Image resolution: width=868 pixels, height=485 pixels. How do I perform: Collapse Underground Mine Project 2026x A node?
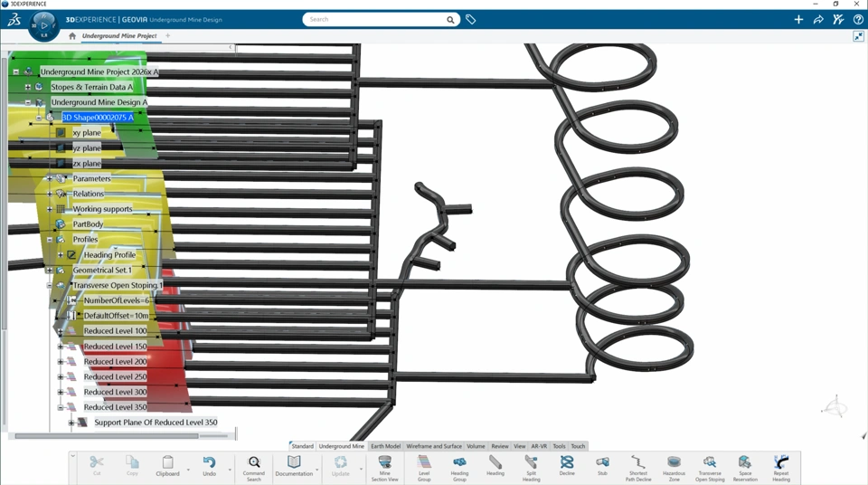point(16,71)
